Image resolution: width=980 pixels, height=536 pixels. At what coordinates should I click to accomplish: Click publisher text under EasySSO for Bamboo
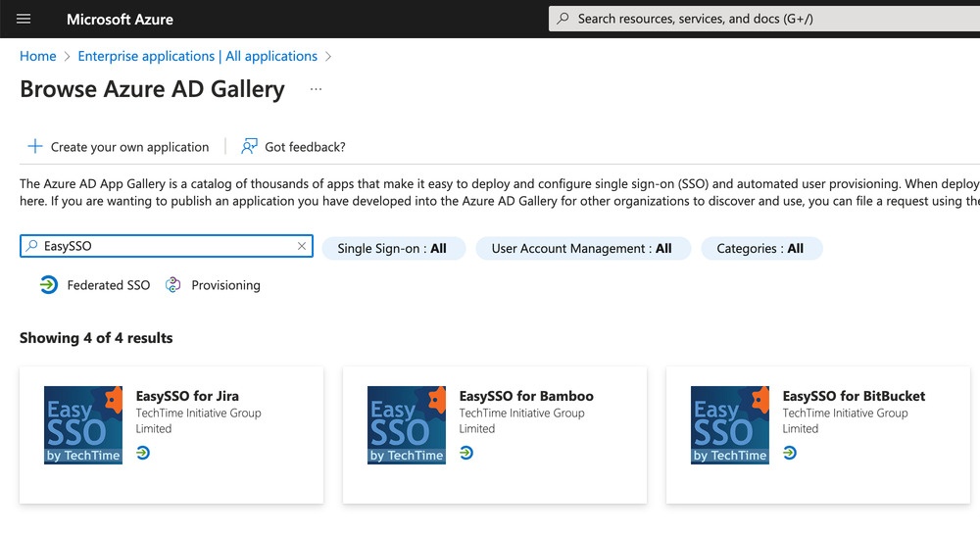(x=522, y=421)
